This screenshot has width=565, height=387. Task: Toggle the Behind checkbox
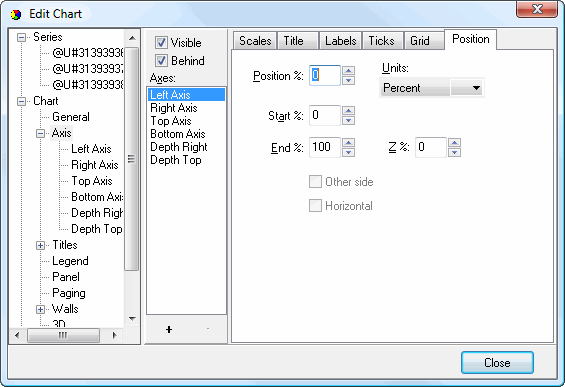point(161,60)
